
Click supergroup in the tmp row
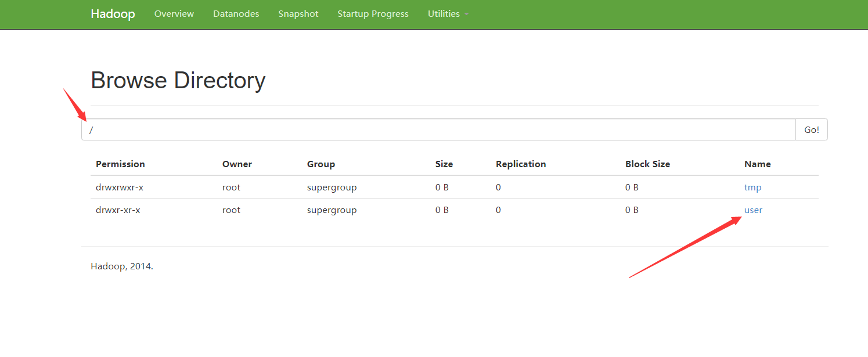[332, 187]
